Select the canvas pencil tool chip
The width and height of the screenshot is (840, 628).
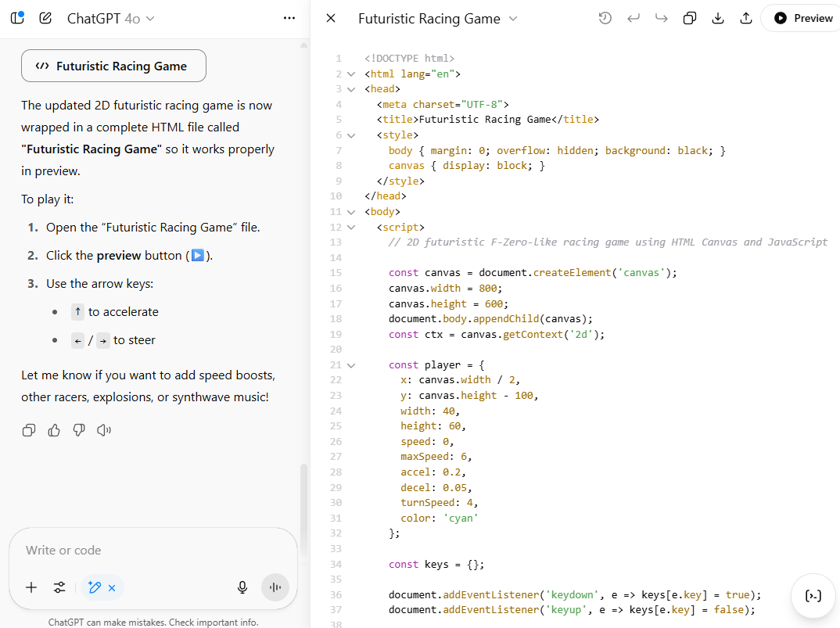click(x=95, y=588)
